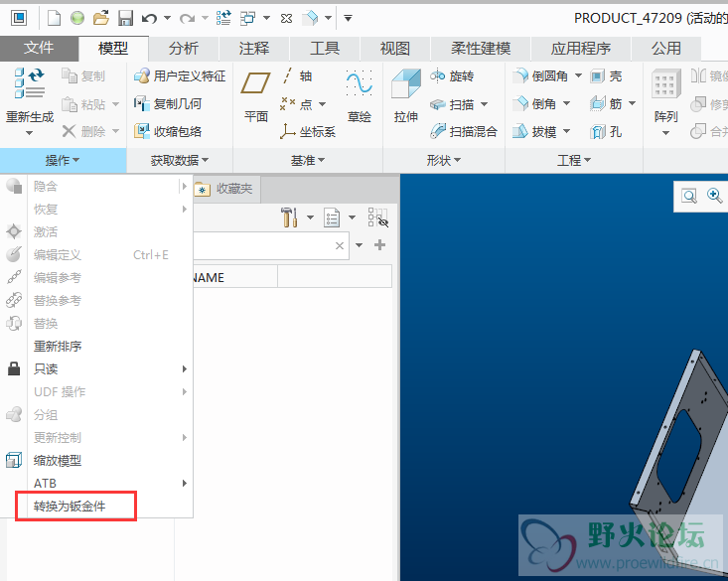Click the Regenerate icon in quick toolbar
The width and height of the screenshot is (728, 581).
click(x=223, y=18)
